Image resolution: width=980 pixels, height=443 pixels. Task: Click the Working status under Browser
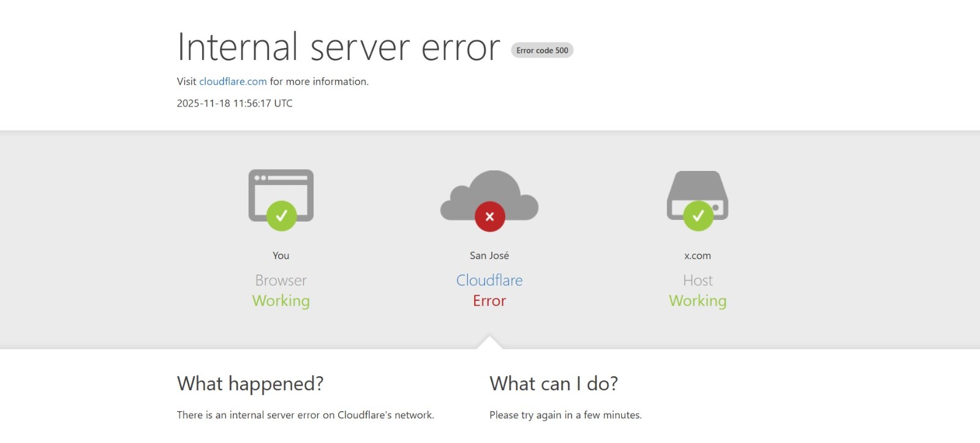(x=281, y=301)
